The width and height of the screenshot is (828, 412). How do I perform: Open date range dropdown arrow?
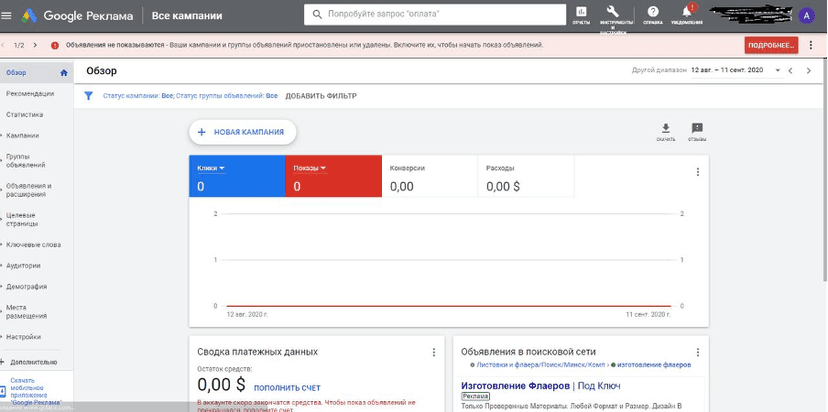(777, 70)
